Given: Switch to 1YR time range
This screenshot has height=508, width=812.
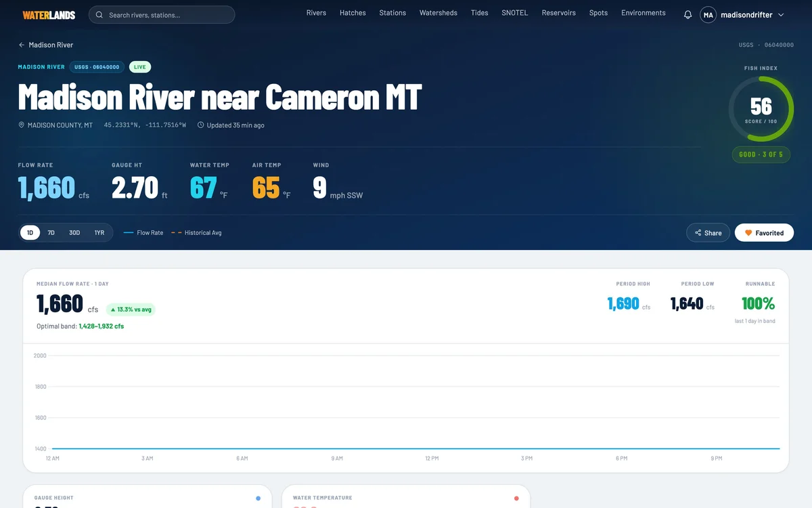Looking at the screenshot, I should [99, 233].
